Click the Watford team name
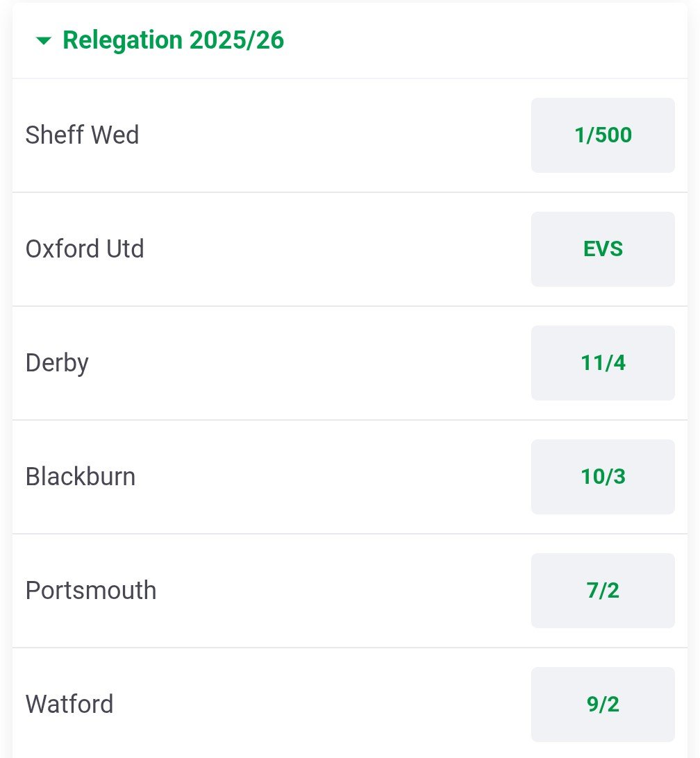The width and height of the screenshot is (700, 758). click(69, 705)
